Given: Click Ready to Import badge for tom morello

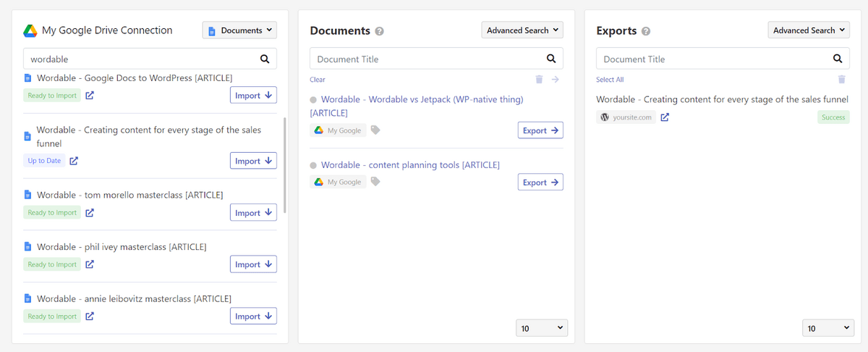Looking at the screenshot, I should (x=52, y=213).
